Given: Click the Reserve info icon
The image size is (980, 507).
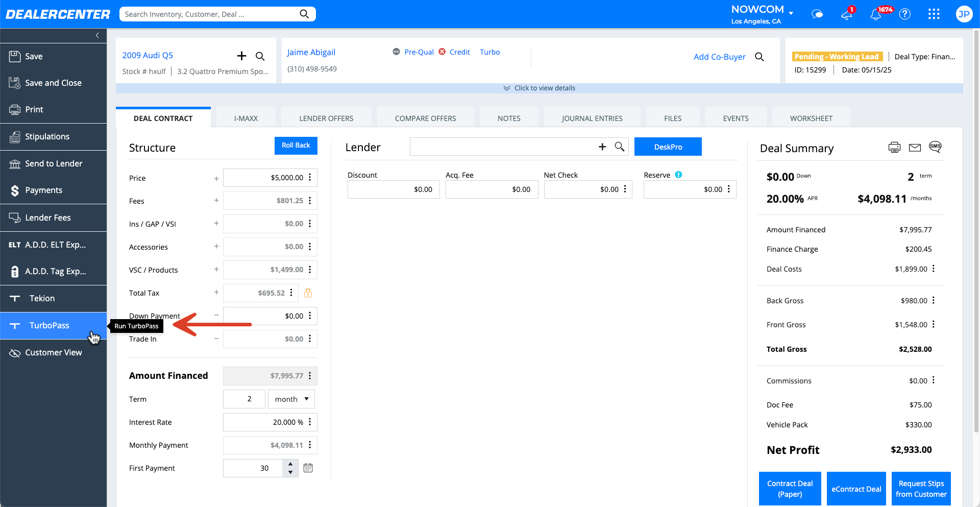Looking at the screenshot, I should pos(678,175).
